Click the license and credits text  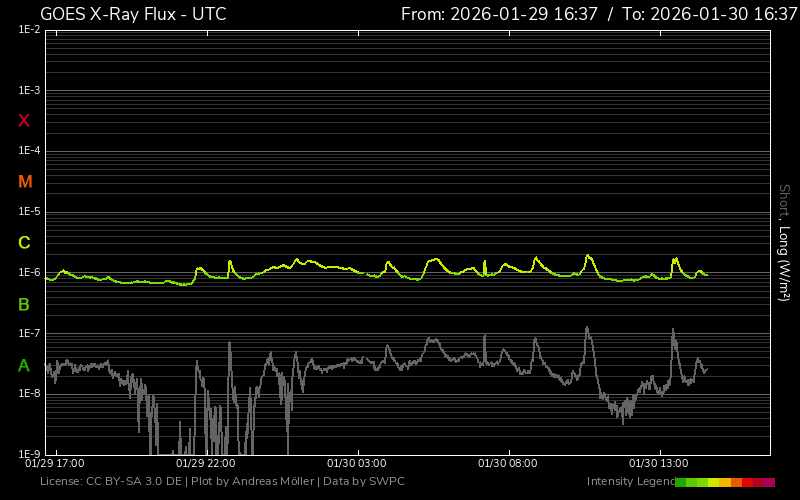(222, 482)
